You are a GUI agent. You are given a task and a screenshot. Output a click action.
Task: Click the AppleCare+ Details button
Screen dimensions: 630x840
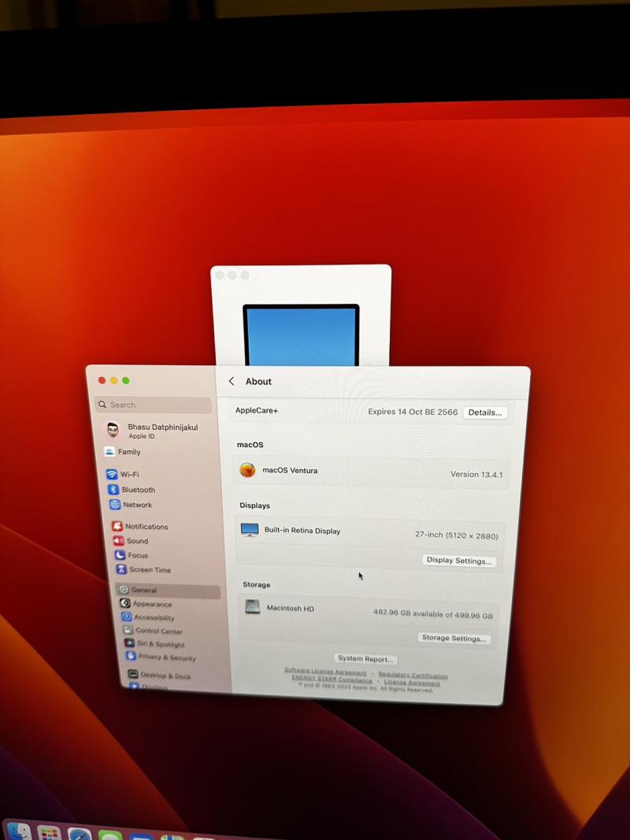tap(484, 413)
